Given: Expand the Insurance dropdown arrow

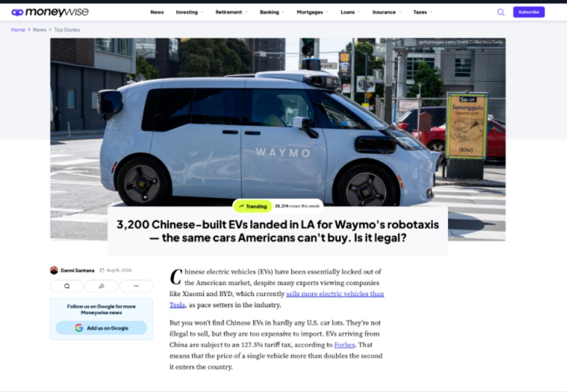Looking at the screenshot, I should click(x=400, y=12).
